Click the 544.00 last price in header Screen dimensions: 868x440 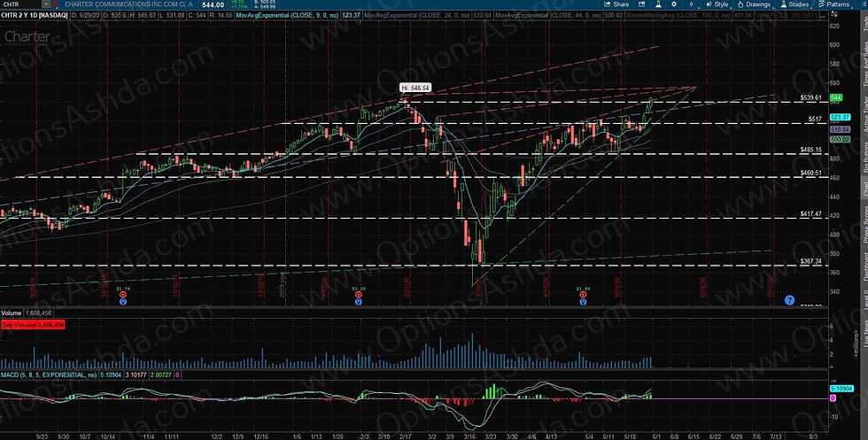point(213,4)
